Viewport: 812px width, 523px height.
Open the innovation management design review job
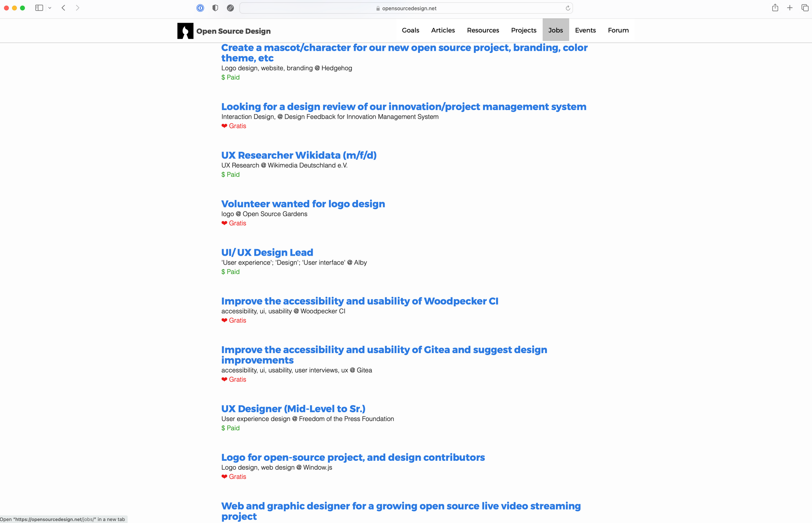(x=404, y=106)
